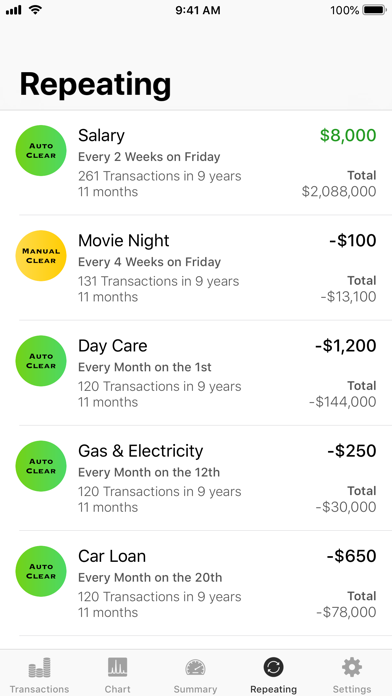Select the Car Loan total of -$78,000

346,612
